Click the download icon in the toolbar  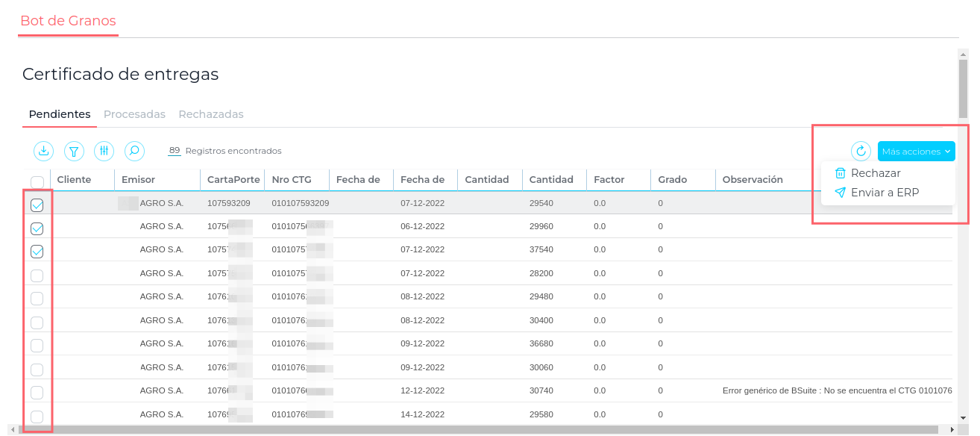coord(44,151)
